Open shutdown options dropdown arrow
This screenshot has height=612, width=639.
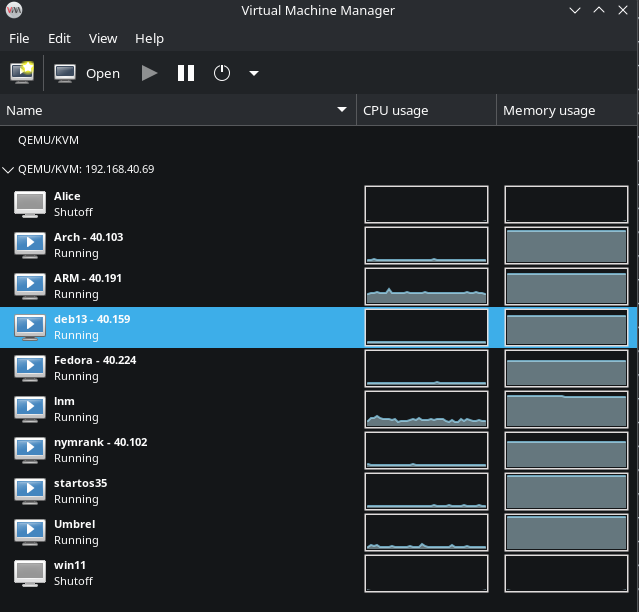coord(254,73)
